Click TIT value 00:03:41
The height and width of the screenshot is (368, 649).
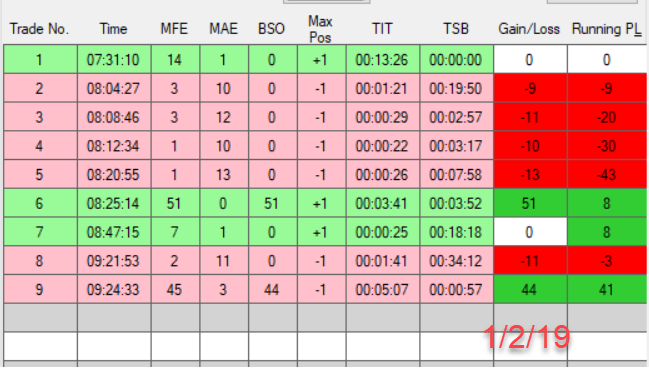click(x=383, y=203)
